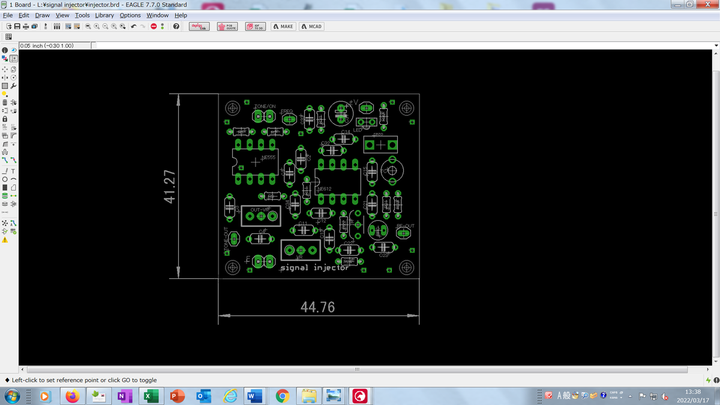
Task: Select the Move tool
Action: point(5,69)
